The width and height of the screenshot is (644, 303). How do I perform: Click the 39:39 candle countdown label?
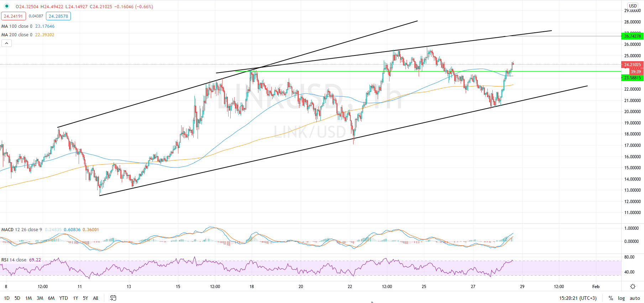pyautogui.click(x=636, y=71)
